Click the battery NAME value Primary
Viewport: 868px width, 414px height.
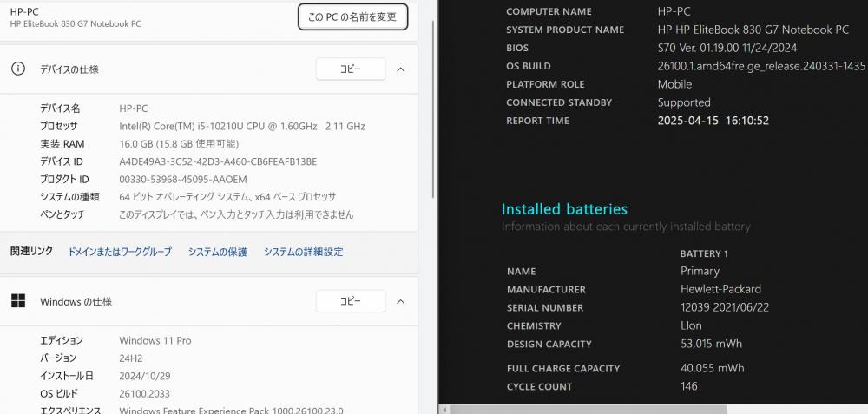pyautogui.click(x=700, y=271)
